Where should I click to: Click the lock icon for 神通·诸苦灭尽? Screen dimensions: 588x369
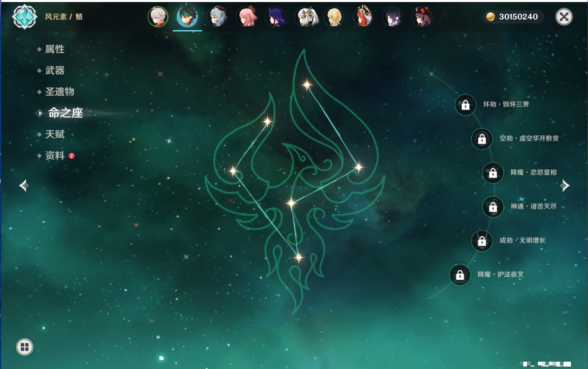tap(493, 207)
